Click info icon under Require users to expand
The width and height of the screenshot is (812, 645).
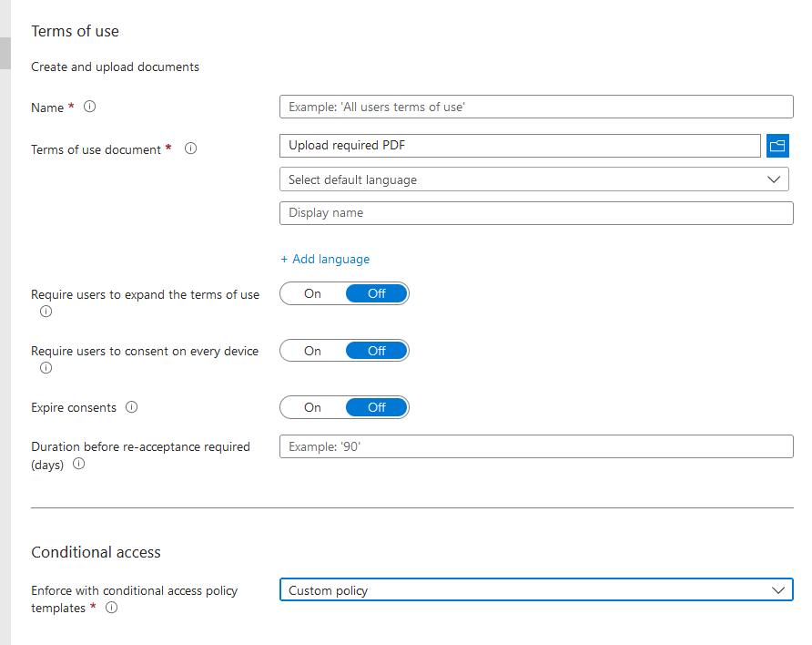pyautogui.click(x=46, y=312)
